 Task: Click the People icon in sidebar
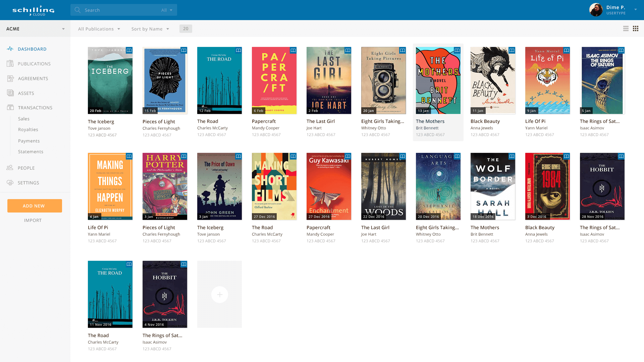(x=10, y=168)
